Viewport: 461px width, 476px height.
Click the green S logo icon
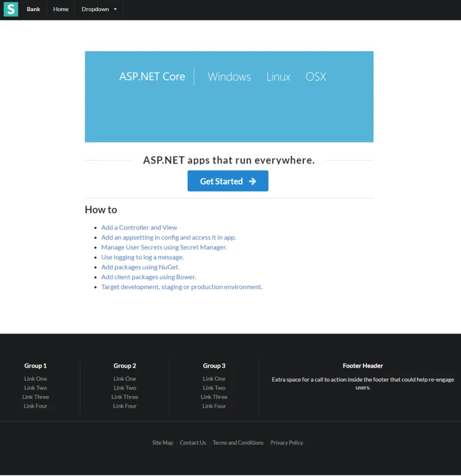(x=11, y=9)
